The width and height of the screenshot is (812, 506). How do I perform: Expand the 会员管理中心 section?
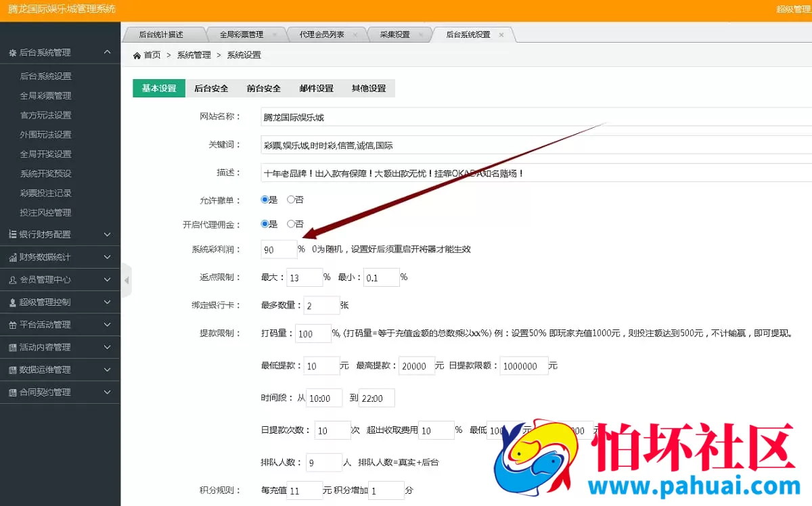108,279
